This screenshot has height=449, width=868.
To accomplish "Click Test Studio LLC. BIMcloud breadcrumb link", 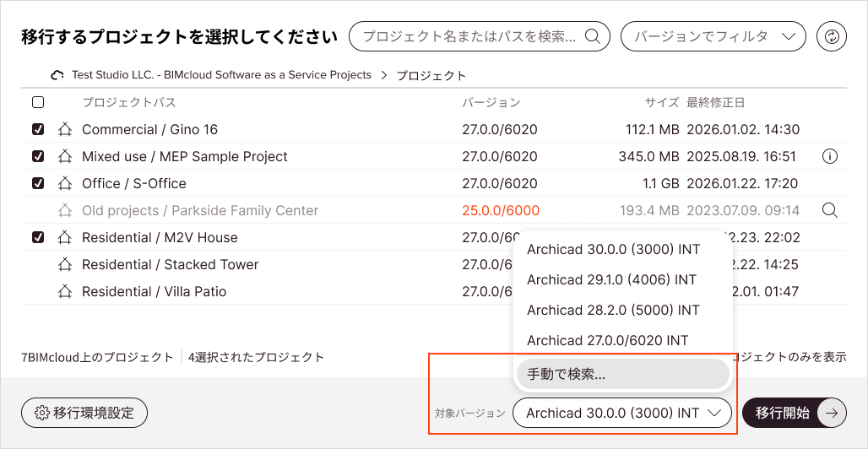I will point(221,75).
